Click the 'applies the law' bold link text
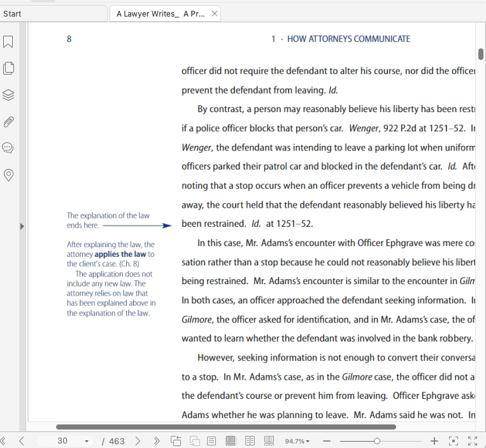Image resolution: width=486 pixels, height=448 pixels. pyautogui.click(x=120, y=254)
